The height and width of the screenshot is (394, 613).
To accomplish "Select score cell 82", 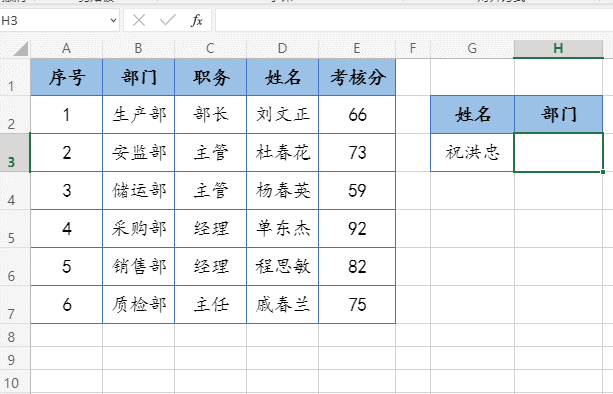I will coord(357,266).
